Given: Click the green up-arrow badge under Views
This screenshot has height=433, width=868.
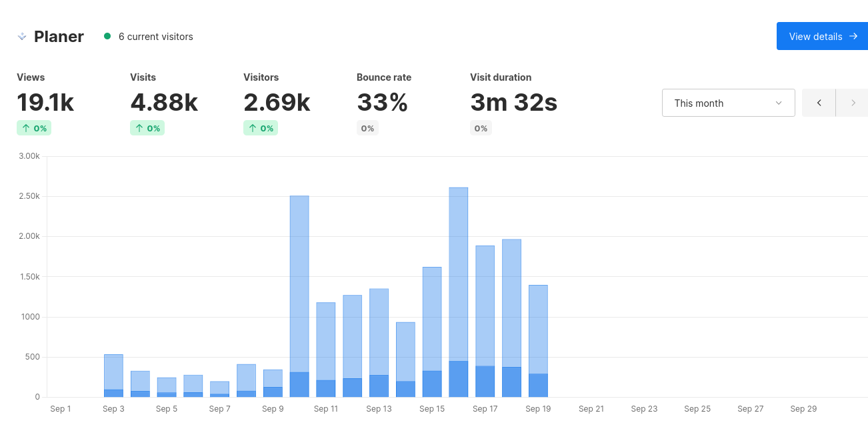Looking at the screenshot, I should click(x=34, y=127).
